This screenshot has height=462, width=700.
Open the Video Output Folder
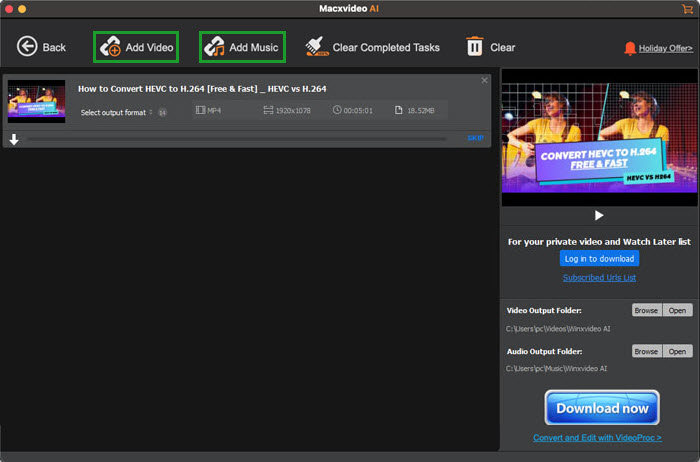tap(677, 310)
